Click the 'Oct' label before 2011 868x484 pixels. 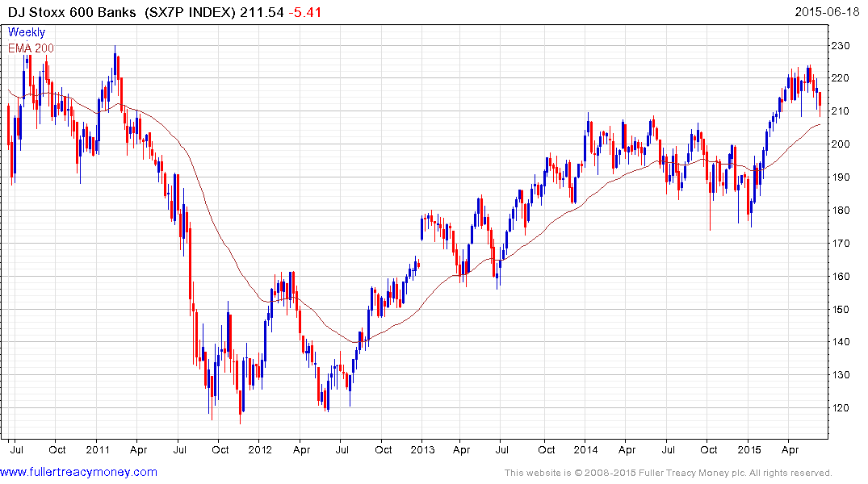pos(57,449)
